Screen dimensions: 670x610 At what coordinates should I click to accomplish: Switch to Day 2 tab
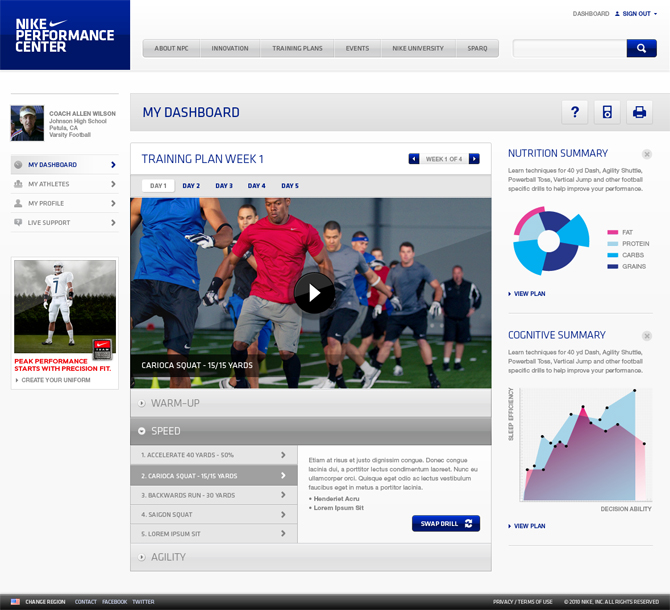[x=191, y=186]
